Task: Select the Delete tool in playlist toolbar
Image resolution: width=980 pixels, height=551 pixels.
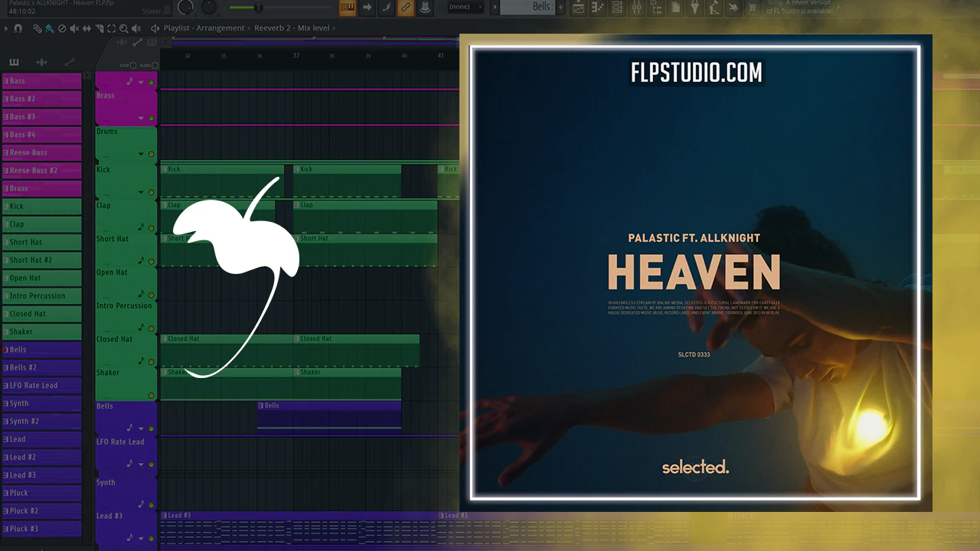Action: 61,28
